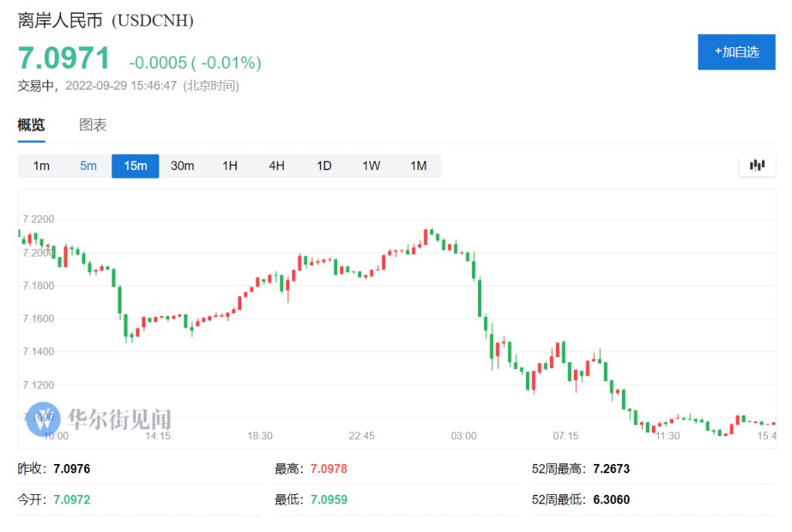Screen dimensions: 792x532
Task: Select the 1M monthly interval
Action: (418, 166)
